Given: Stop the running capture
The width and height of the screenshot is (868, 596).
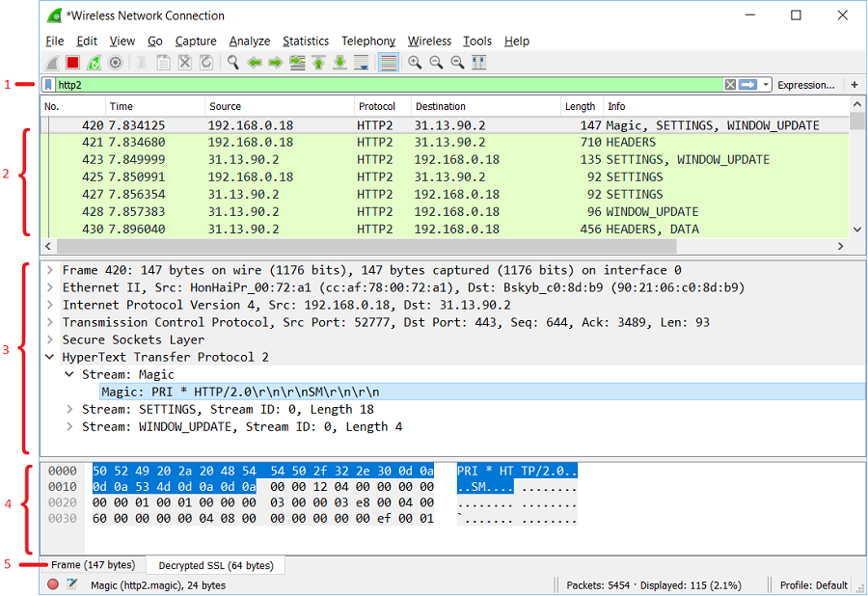Looking at the screenshot, I should [72, 62].
